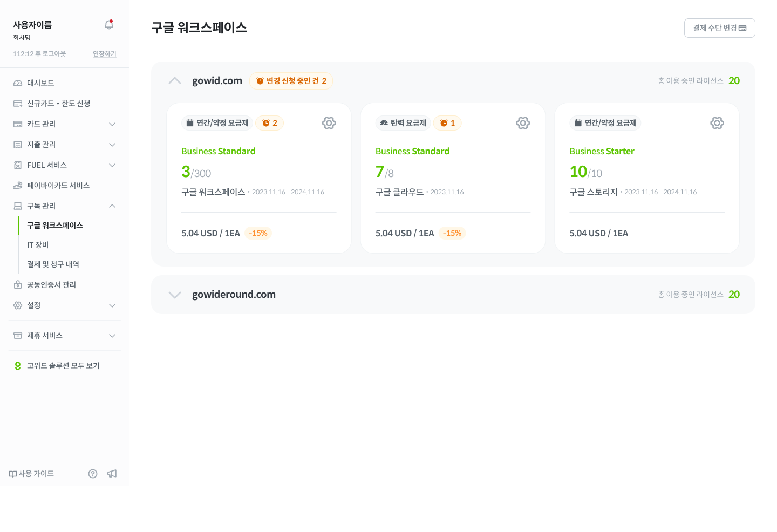The height and width of the screenshot is (532, 777).
Task: Expand the 제휴 서비스 submenu chevron
Action: click(112, 336)
